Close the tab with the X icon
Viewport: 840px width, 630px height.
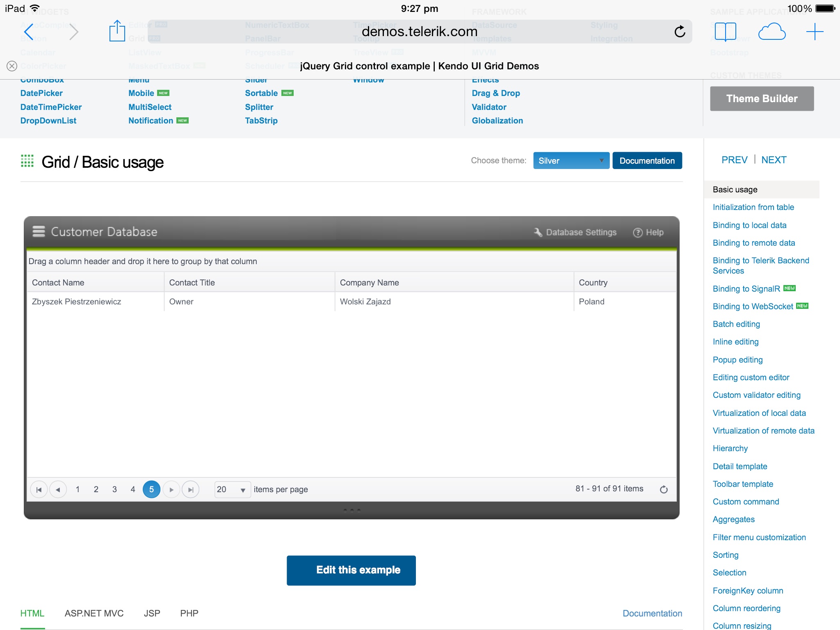(x=12, y=66)
